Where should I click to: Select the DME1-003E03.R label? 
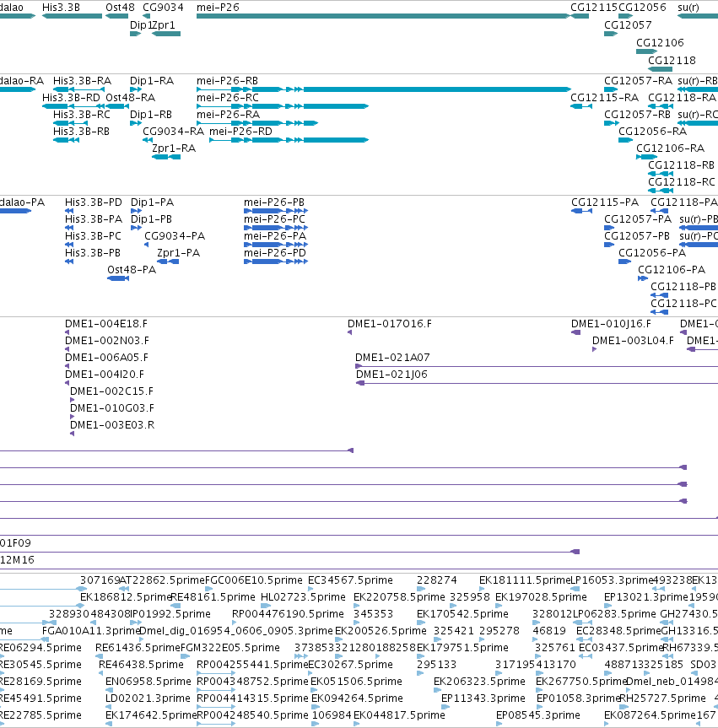112,425
